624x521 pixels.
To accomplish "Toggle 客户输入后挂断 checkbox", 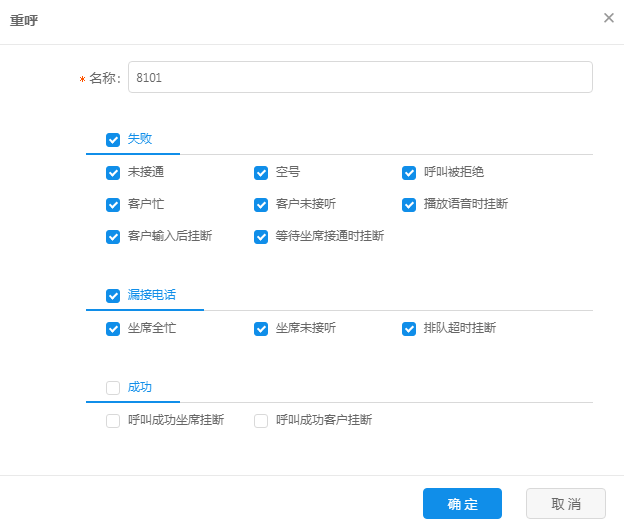I will tap(113, 237).
